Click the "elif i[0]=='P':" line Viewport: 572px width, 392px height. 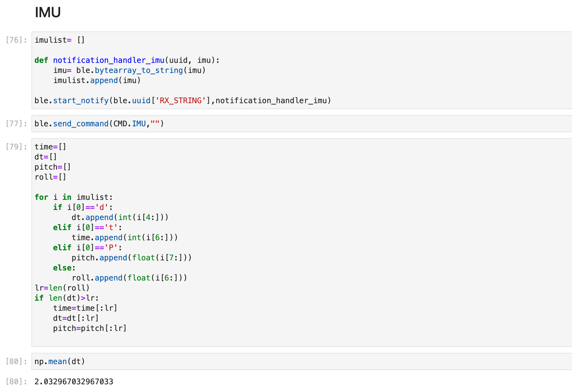coord(88,248)
